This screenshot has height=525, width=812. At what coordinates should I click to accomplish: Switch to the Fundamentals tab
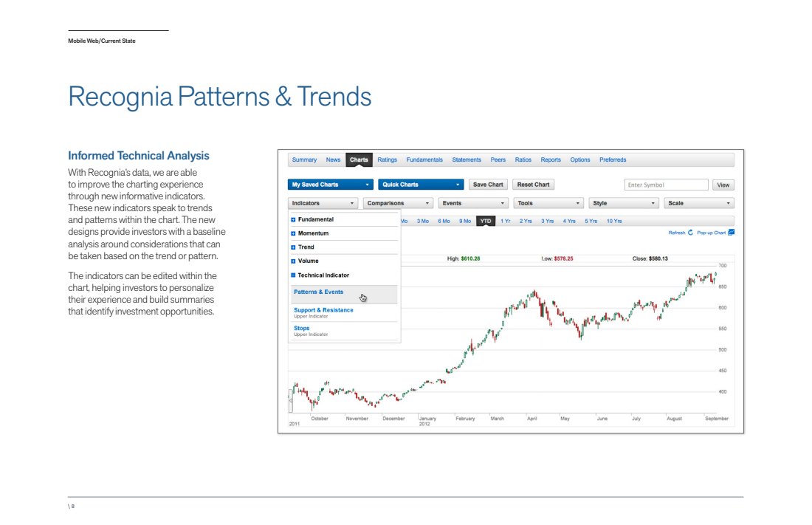pos(424,159)
